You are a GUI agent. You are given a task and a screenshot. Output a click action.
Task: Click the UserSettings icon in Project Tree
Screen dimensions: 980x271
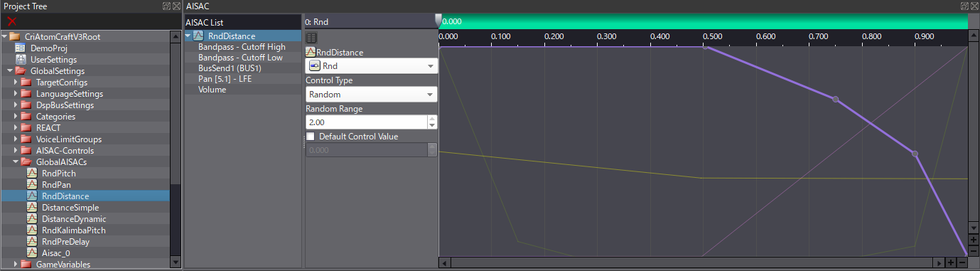pos(21,60)
